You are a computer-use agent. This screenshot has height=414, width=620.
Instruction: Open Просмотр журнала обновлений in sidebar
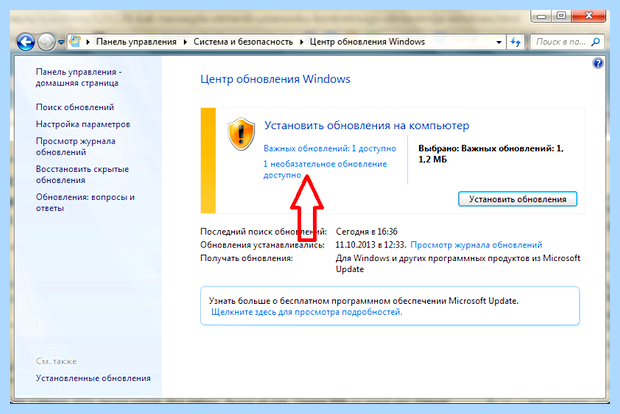click(76, 146)
